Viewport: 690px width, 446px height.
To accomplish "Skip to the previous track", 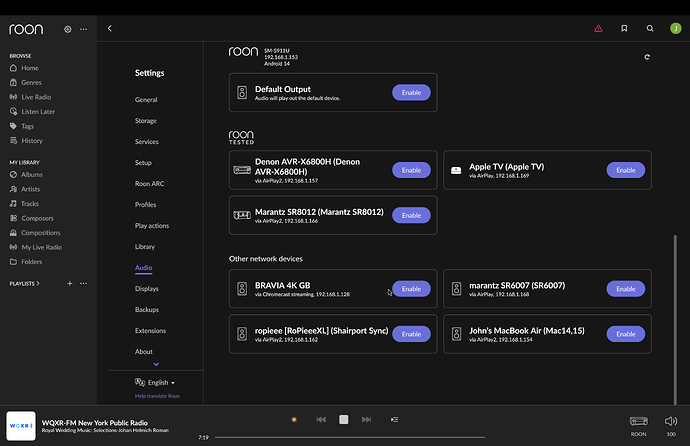I will pyautogui.click(x=321, y=420).
